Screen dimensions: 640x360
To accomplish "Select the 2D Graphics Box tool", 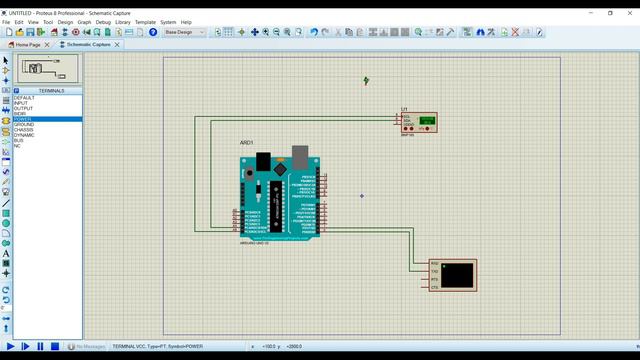I will pyautogui.click(x=6, y=213).
